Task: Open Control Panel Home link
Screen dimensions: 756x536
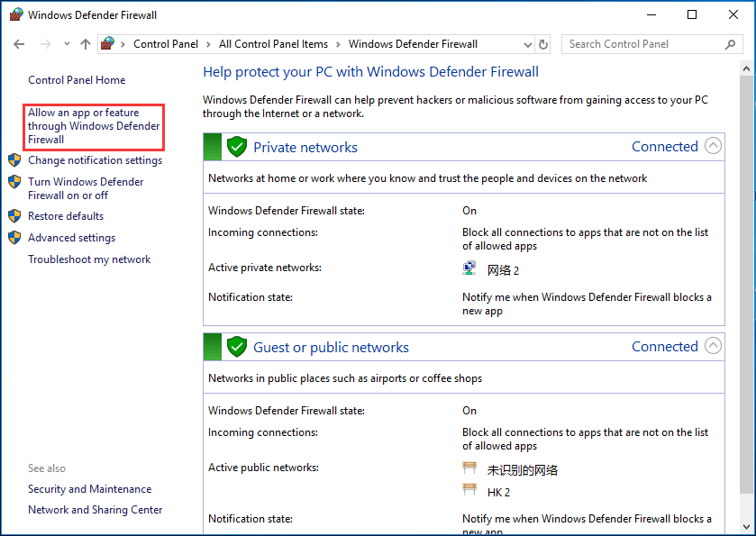Action: coord(77,80)
